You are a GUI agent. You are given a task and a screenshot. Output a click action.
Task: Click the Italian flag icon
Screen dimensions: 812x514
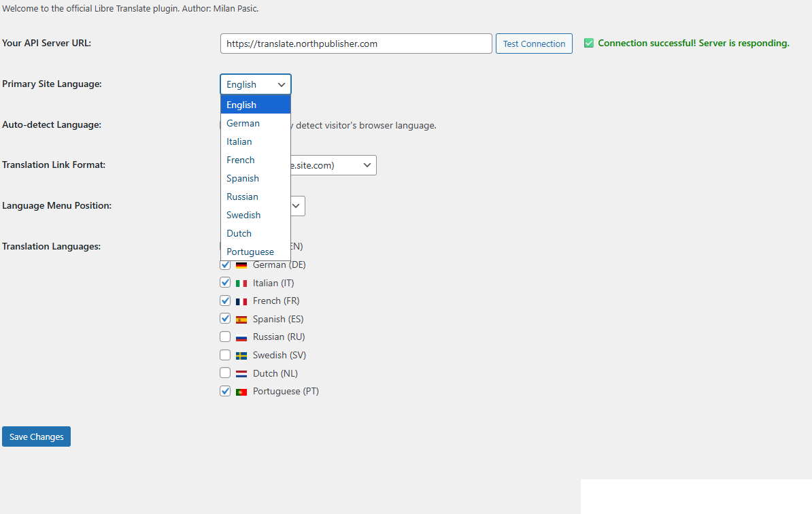pos(241,282)
